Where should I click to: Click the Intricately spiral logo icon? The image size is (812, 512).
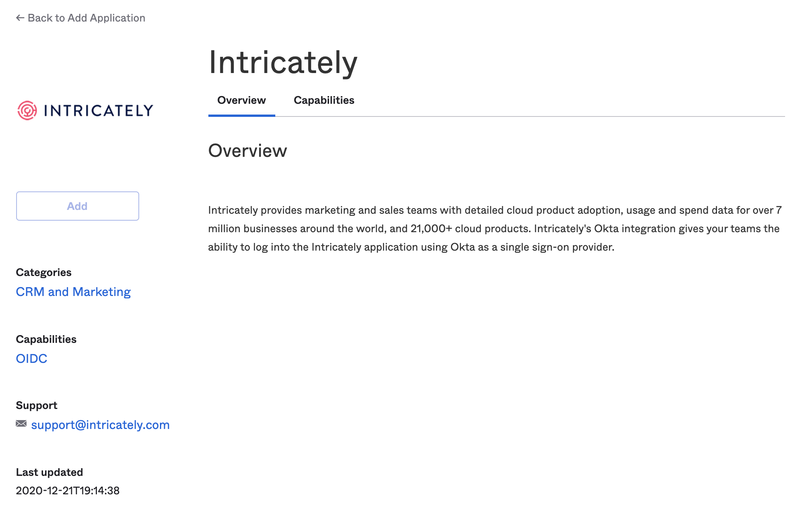coord(27,111)
